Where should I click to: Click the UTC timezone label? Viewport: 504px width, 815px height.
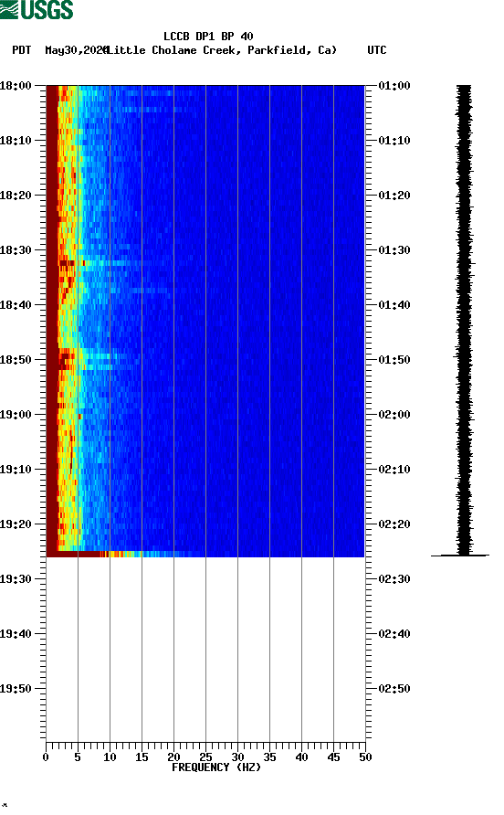377,50
